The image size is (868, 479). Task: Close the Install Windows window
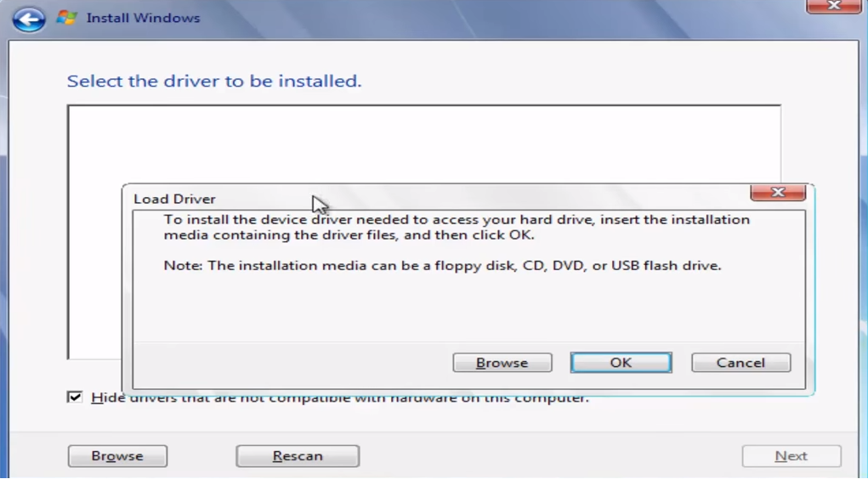pos(834,6)
